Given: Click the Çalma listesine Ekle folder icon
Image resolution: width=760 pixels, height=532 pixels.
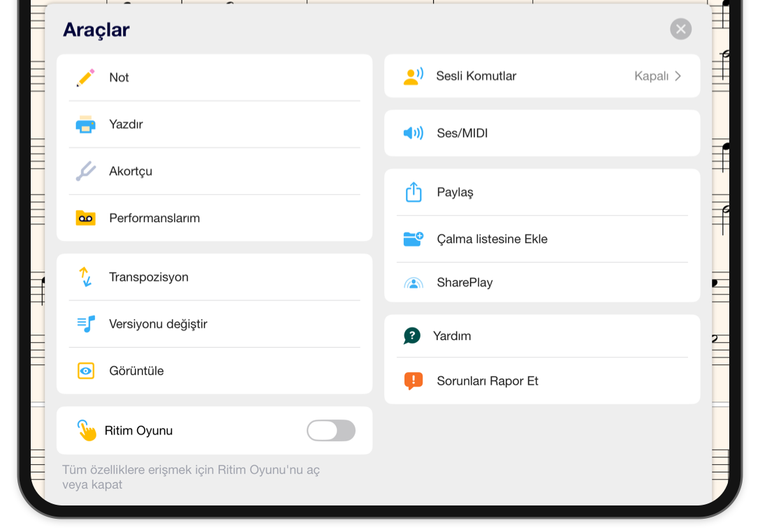Looking at the screenshot, I should [414, 239].
